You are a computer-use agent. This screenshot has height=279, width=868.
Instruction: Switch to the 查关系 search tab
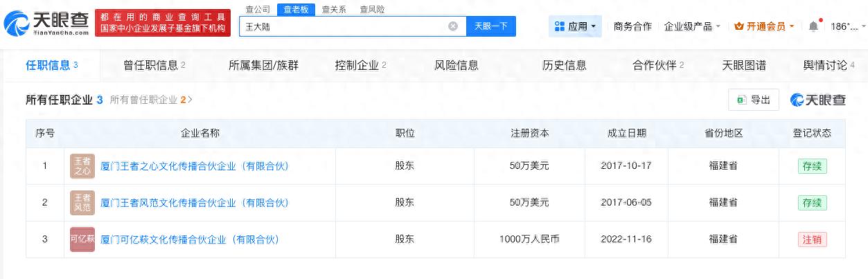click(x=334, y=9)
